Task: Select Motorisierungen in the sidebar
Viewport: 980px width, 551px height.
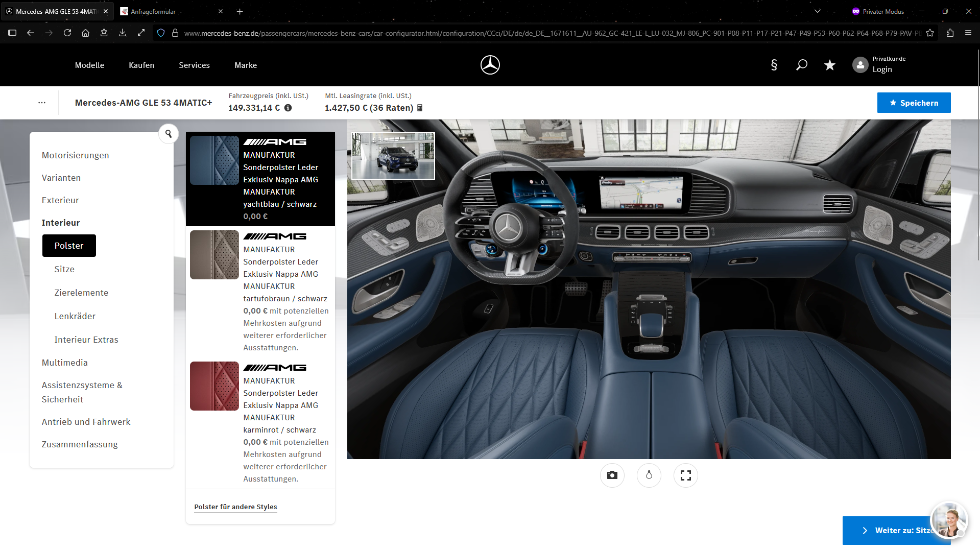Action: point(75,155)
